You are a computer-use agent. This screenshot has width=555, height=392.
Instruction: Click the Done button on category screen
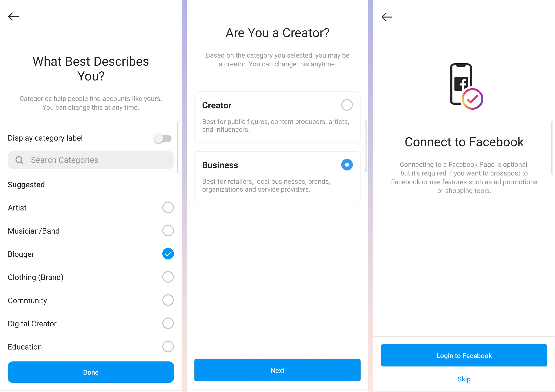90,372
